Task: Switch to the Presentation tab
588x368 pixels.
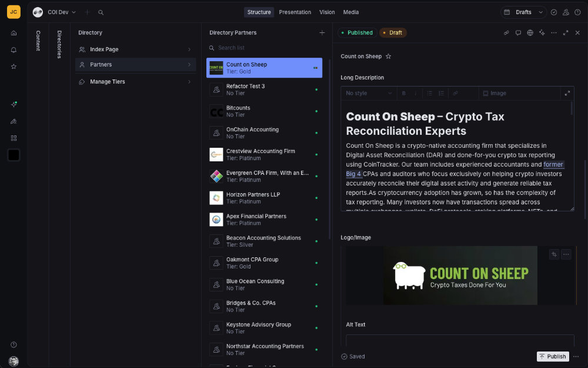Action: (295, 12)
